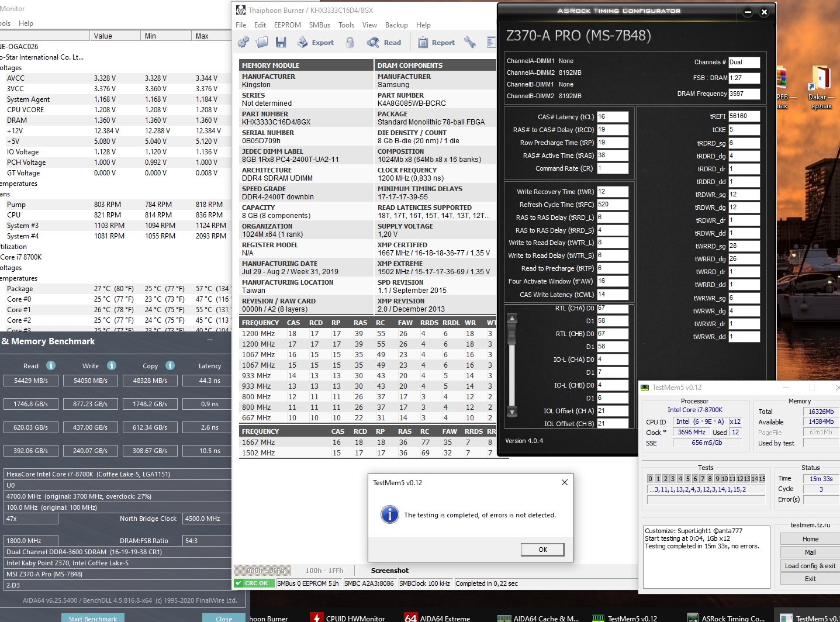Select the DRAM voltage row in HWMonitor
840x622 pixels.
click(x=116, y=120)
